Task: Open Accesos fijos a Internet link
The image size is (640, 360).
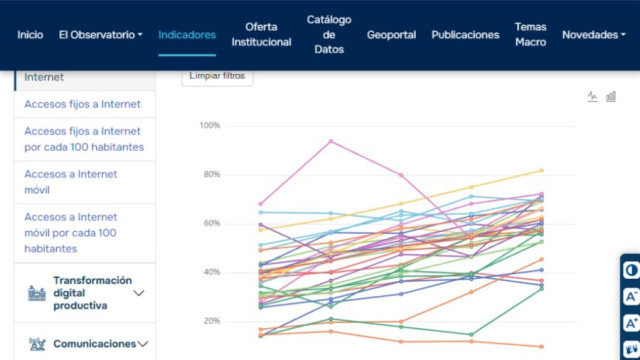Action: (82, 104)
